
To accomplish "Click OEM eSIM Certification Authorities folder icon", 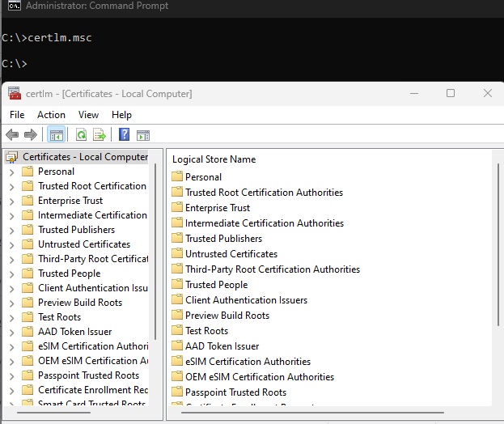I will click(x=177, y=376).
